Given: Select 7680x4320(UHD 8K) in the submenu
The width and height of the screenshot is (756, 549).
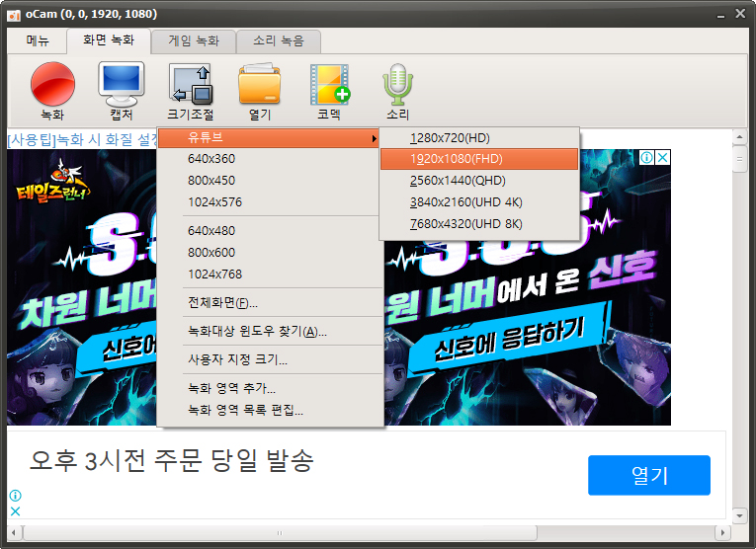Looking at the screenshot, I should (x=479, y=224).
